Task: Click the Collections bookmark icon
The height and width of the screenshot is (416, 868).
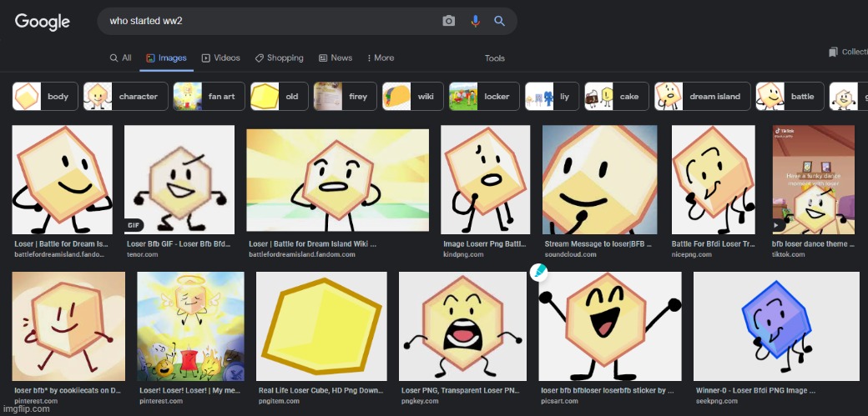Action: [833, 52]
